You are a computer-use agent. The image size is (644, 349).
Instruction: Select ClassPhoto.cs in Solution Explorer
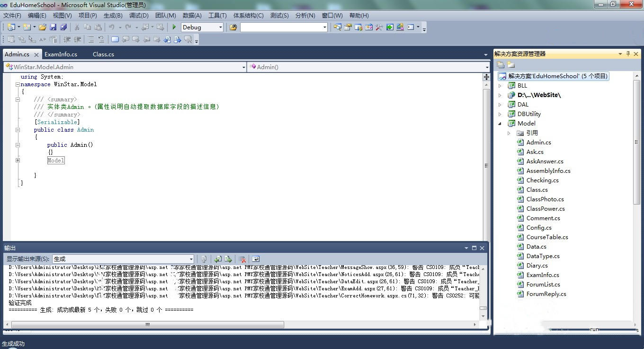pos(545,199)
